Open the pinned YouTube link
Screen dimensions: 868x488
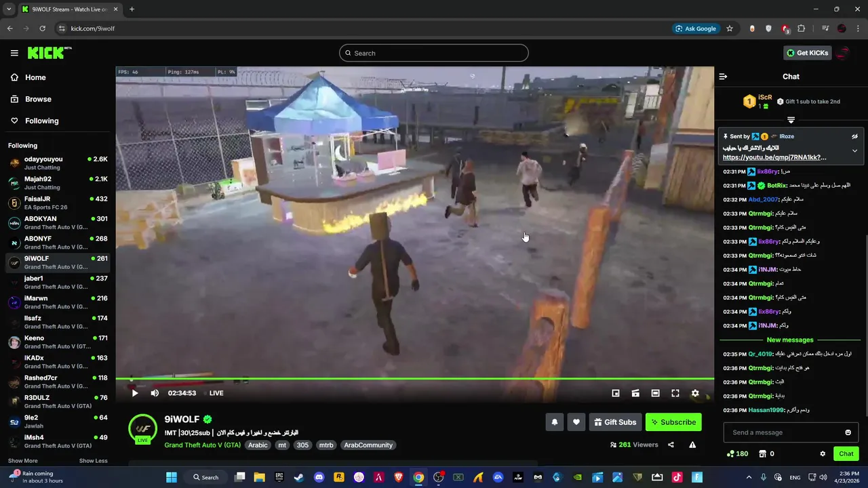point(774,157)
